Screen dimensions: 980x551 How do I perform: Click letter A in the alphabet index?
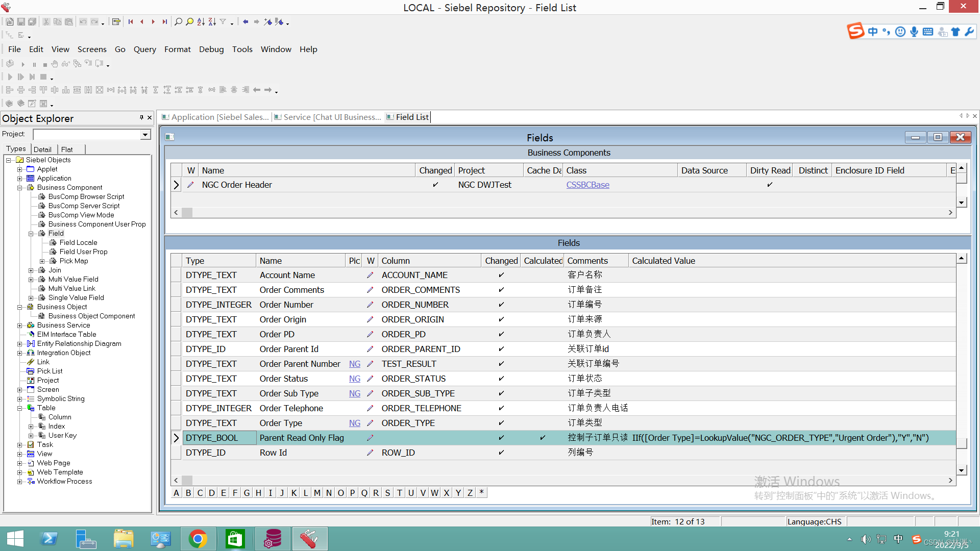[177, 493]
